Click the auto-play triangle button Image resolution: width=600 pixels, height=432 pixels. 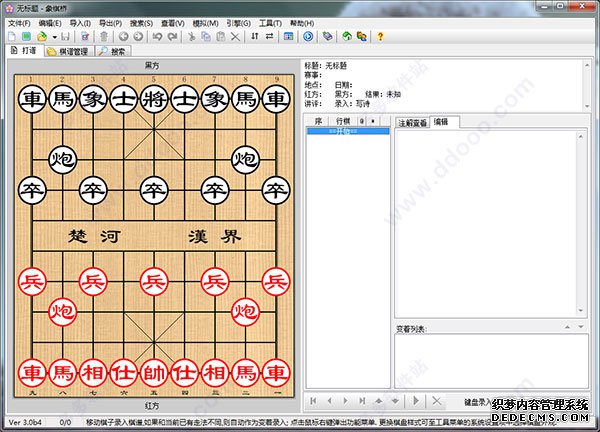pos(416,401)
